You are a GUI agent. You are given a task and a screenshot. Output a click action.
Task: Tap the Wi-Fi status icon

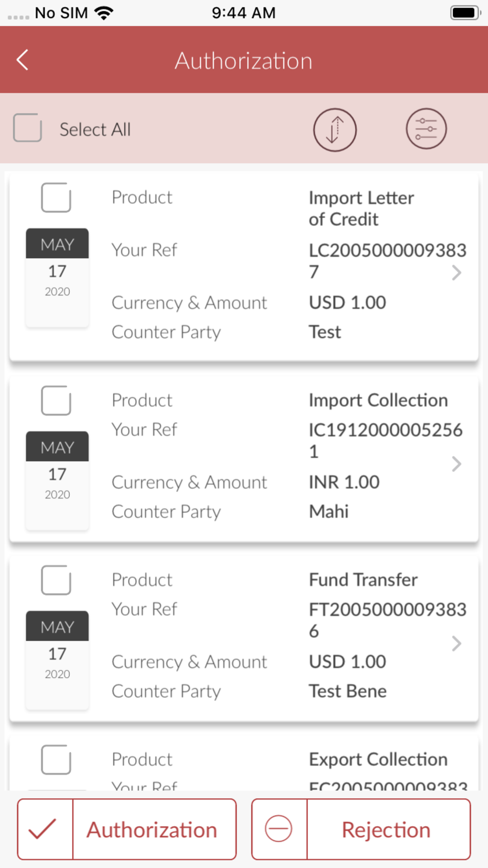click(x=104, y=13)
